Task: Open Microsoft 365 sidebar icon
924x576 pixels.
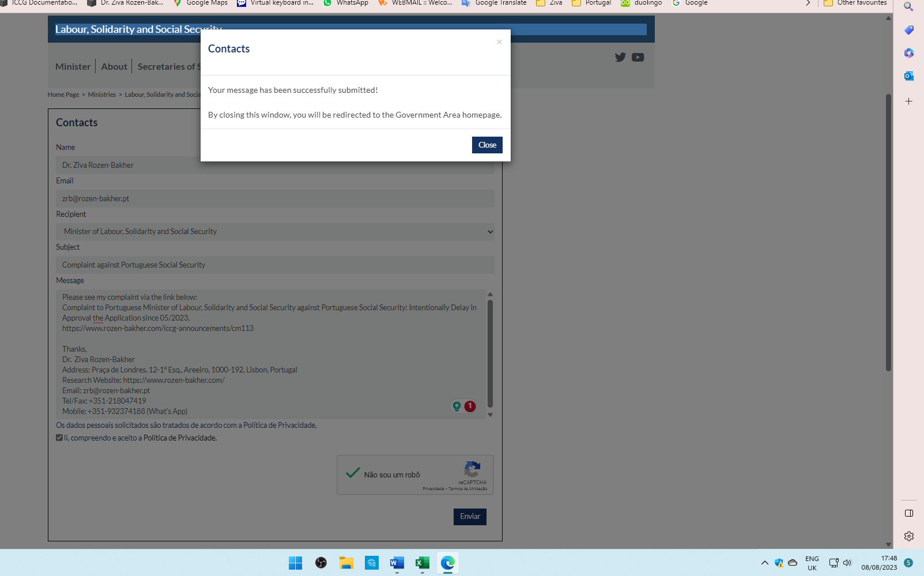Action: click(x=908, y=53)
